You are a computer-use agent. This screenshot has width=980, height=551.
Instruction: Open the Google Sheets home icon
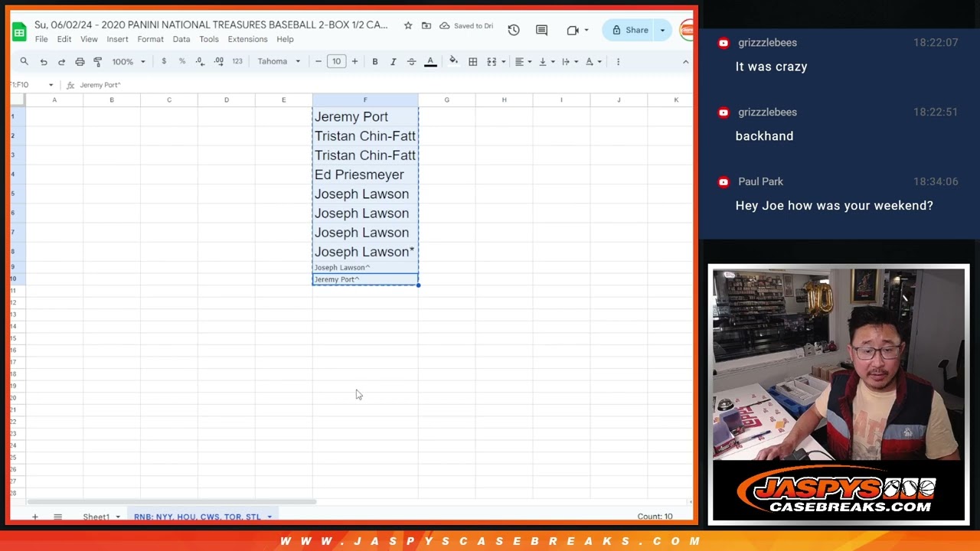click(19, 31)
